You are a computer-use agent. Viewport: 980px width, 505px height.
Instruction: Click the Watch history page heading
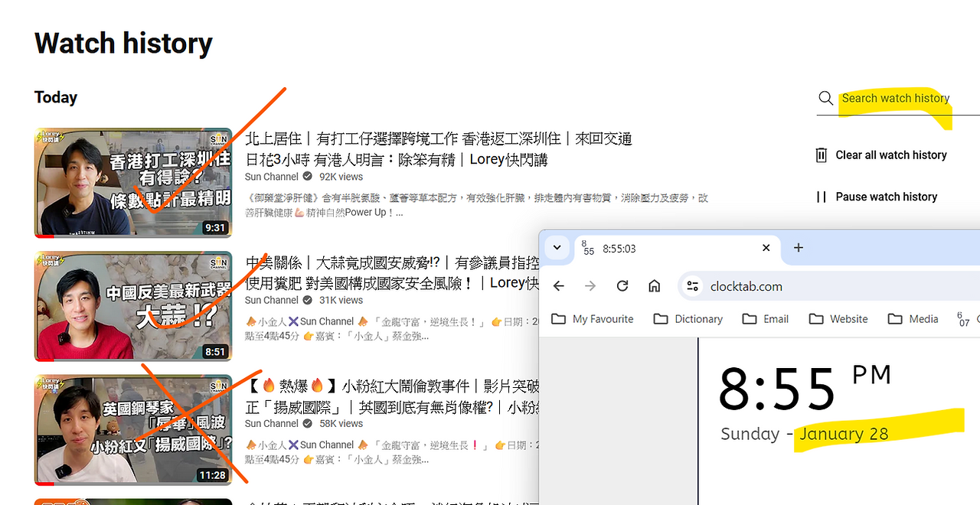(123, 44)
